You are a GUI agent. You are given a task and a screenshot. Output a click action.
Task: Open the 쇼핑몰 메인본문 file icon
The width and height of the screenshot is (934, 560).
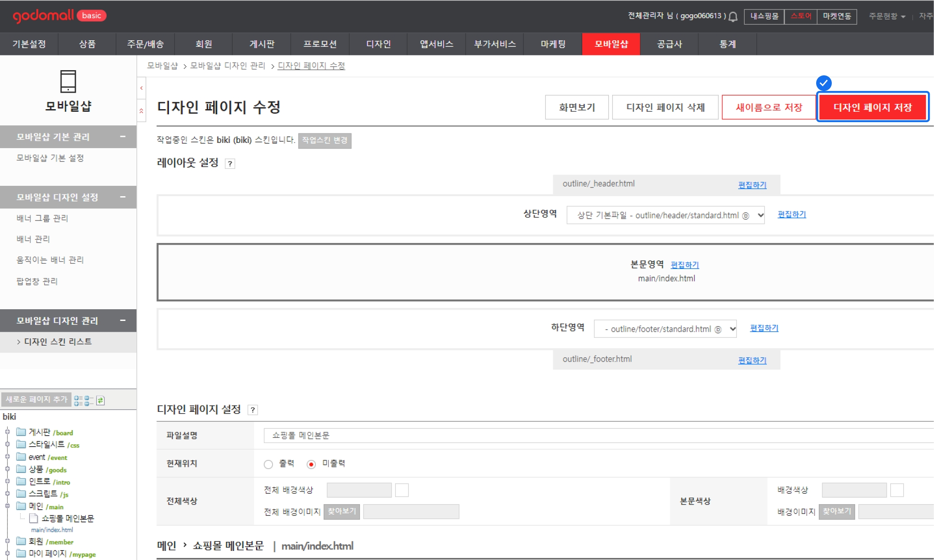point(33,518)
